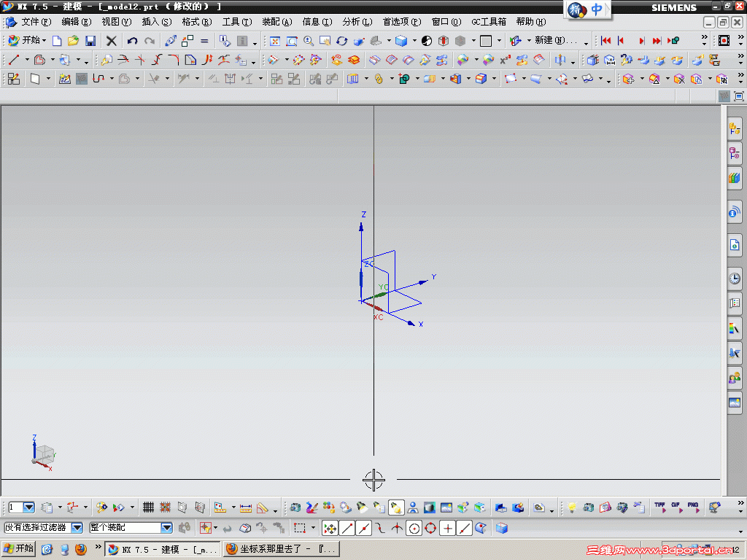This screenshot has height=560, width=747.
Task: Save the part with the floppy icon
Action: point(90,41)
